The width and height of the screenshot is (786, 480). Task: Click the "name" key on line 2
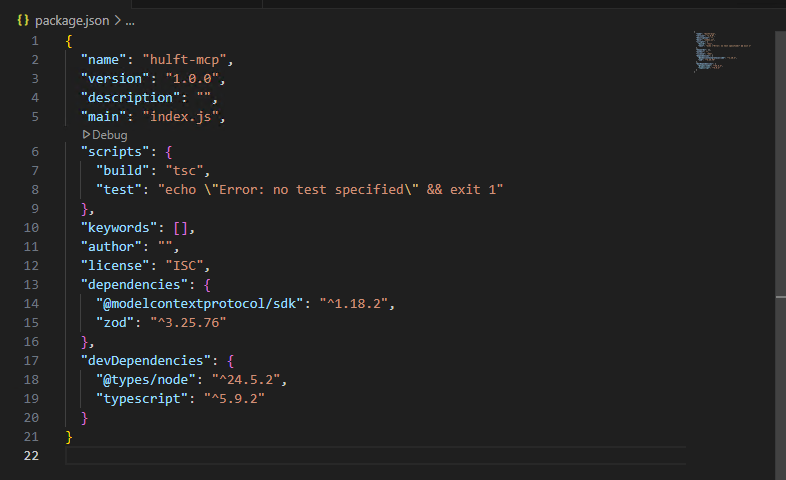click(x=104, y=60)
